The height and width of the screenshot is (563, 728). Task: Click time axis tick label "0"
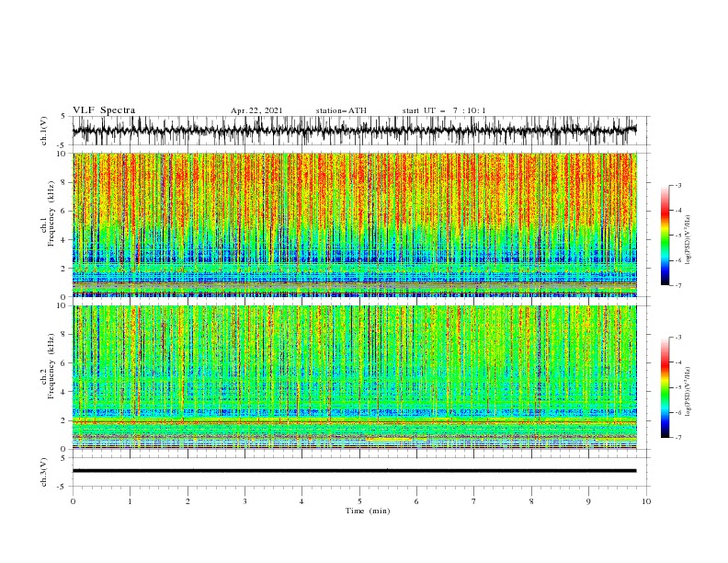coord(73,501)
